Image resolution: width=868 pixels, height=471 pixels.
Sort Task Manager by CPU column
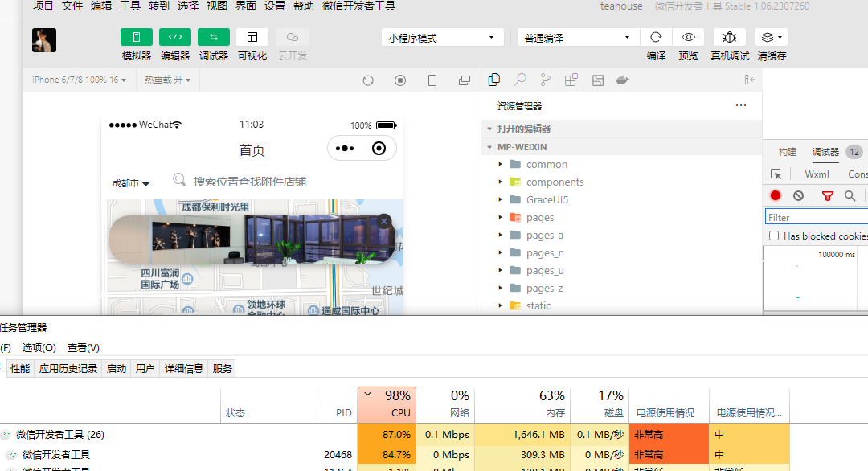pos(387,404)
